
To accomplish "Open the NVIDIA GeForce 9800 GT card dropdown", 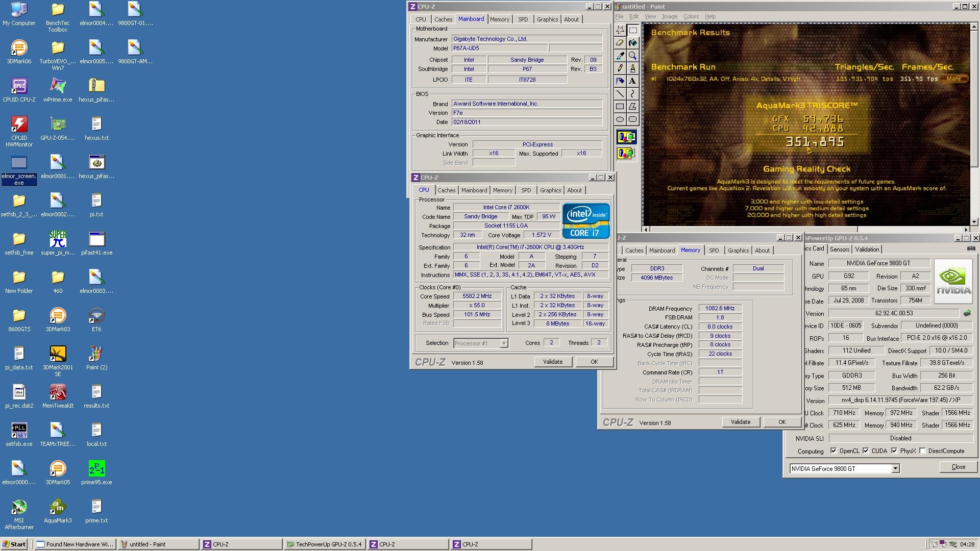I will (895, 468).
